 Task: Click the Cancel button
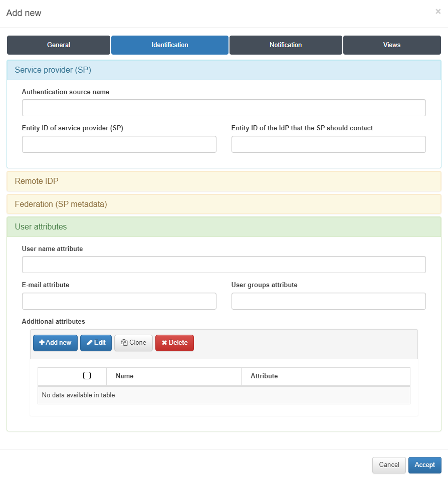(389, 465)
